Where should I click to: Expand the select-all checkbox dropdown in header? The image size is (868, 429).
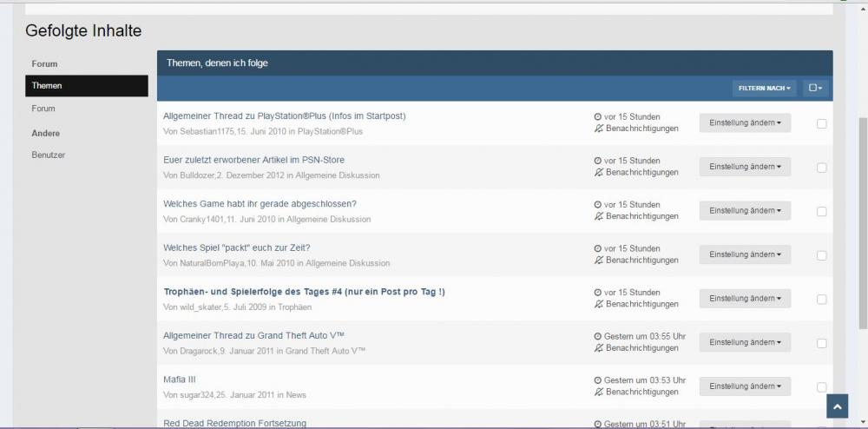[815, 88]
